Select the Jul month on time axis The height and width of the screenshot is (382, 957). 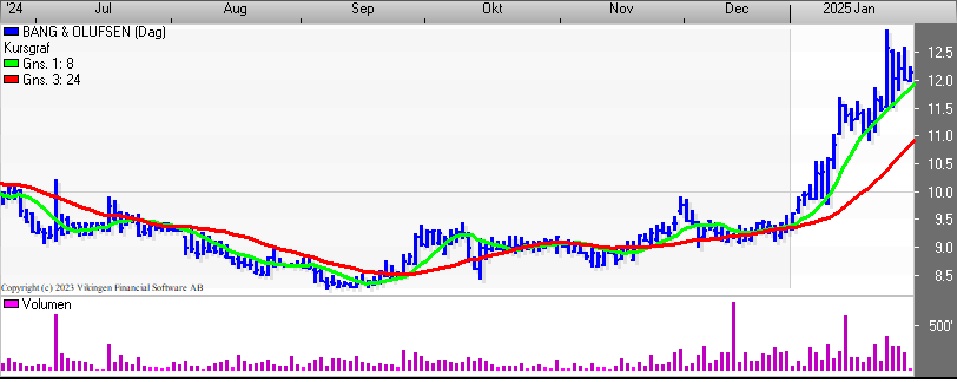click(x=104, y=9)
